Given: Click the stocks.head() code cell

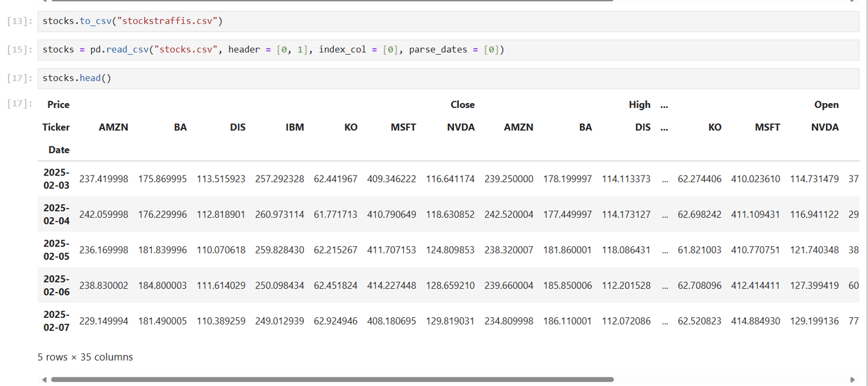Looking at the screenshot, I should point(448,78).
